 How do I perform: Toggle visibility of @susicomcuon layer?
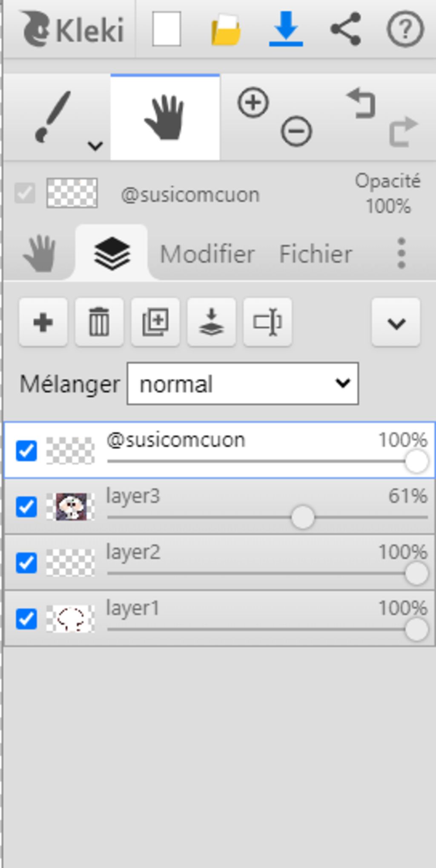click(26, 451)
